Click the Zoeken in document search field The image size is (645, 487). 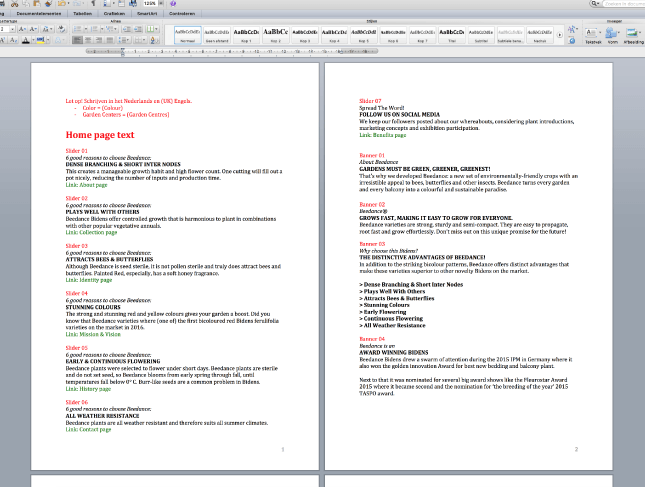[623, 3]
